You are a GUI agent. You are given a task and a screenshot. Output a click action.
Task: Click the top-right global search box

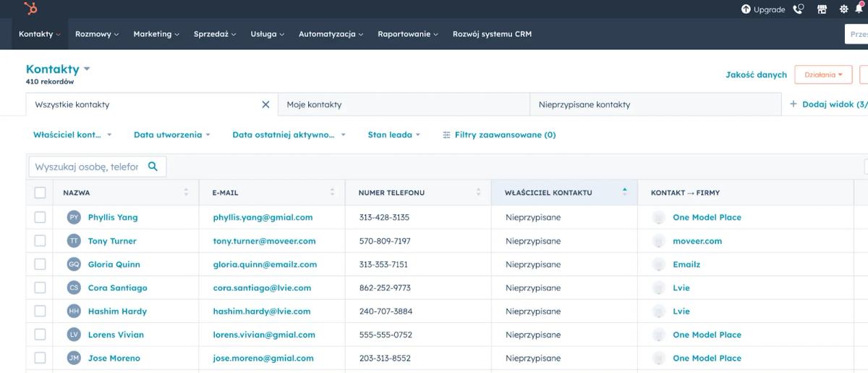(856, 34)
